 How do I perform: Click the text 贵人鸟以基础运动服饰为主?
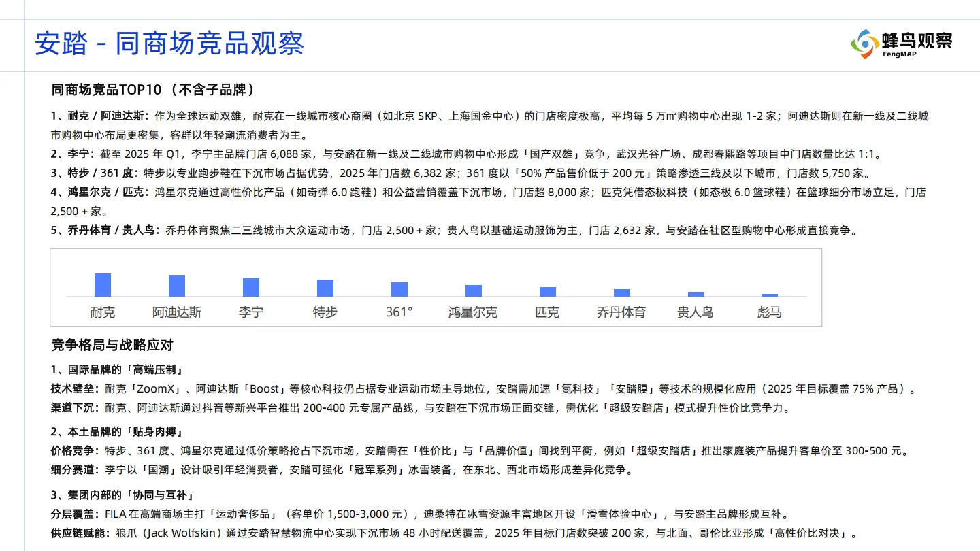pos(512,231)
